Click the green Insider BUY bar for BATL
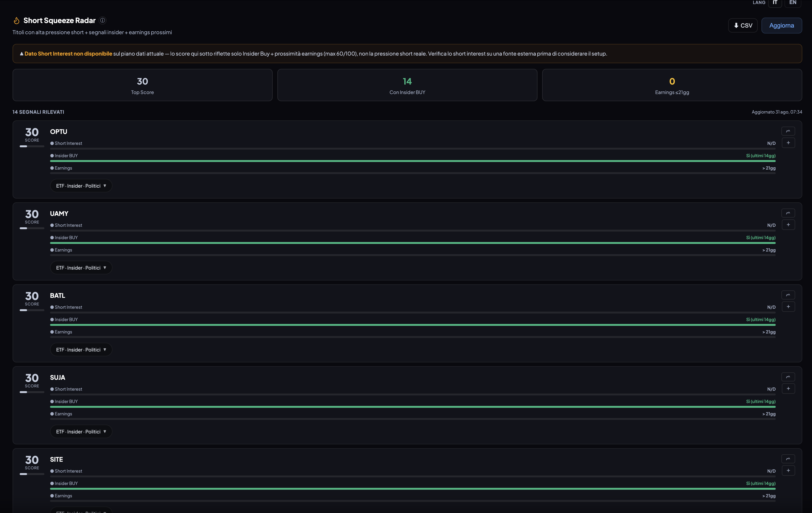The image size is (812, 513). click(413, 325)
